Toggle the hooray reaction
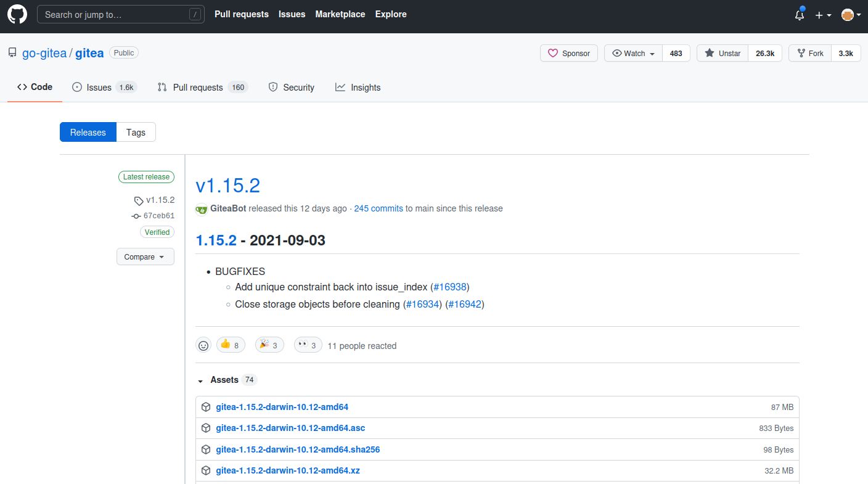The height and width of the screenshot is (484, 868). [269, 345]
